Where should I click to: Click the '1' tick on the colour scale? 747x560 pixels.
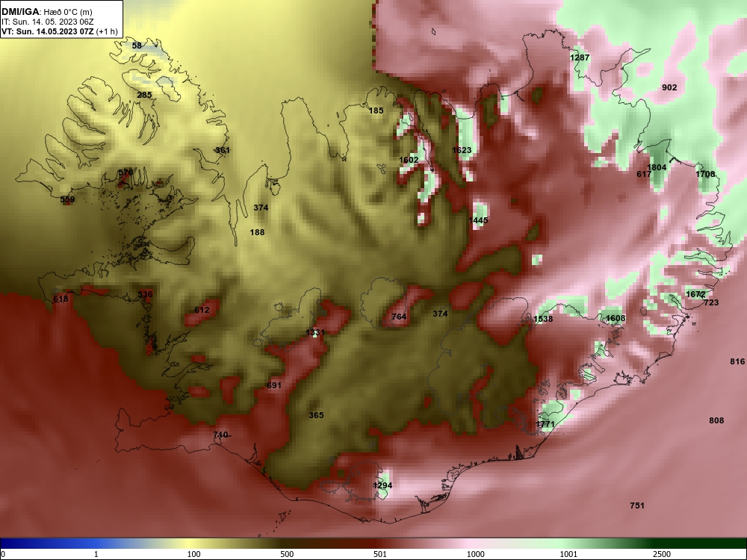96,554
